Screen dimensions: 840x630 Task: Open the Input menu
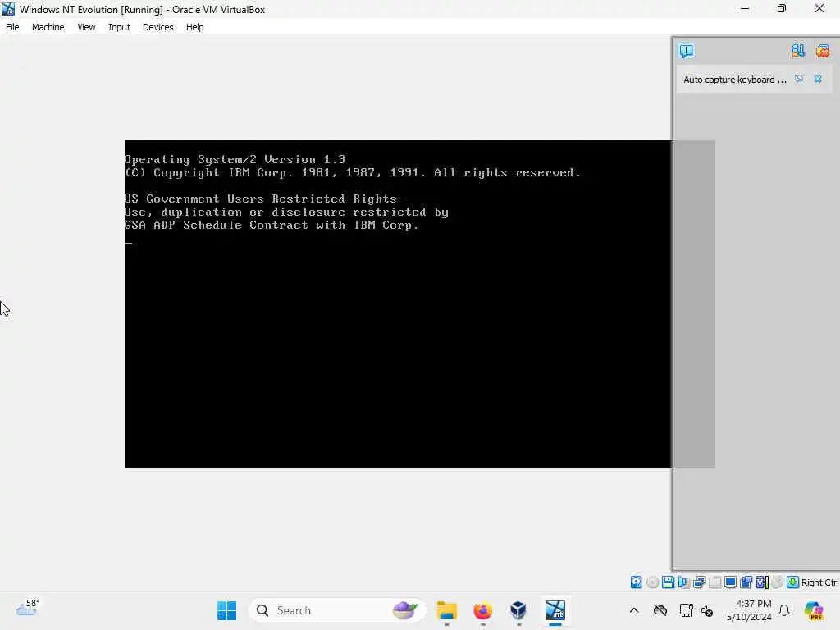pyautogui.click(x=119, y=27)
